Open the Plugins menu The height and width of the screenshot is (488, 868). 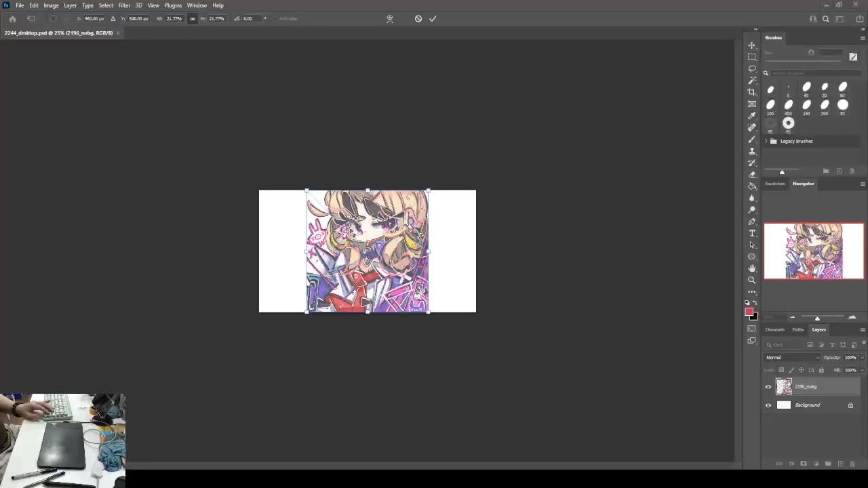click(173, 5)
